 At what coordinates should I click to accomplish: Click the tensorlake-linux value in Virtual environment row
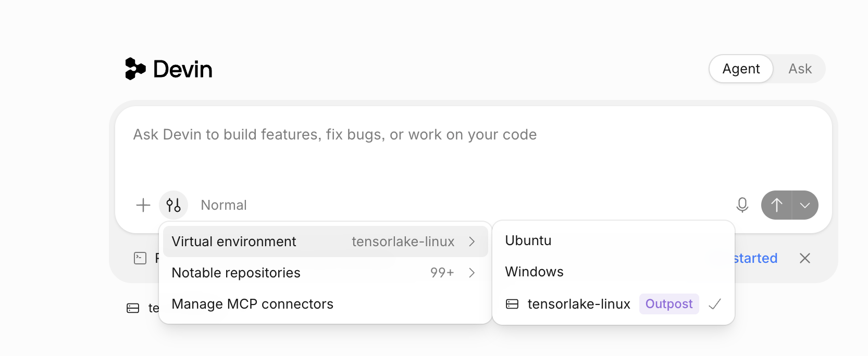pos(403,241)
